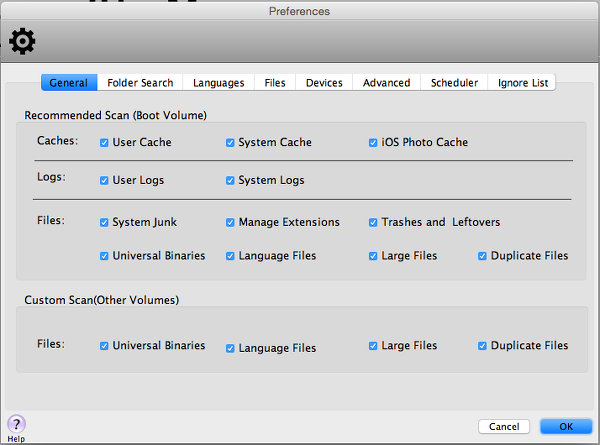The height and width of the screenshot is (445, 600).
Task: Disable Duplicate Files under Recommended Scan
Action: pos(482,256)
